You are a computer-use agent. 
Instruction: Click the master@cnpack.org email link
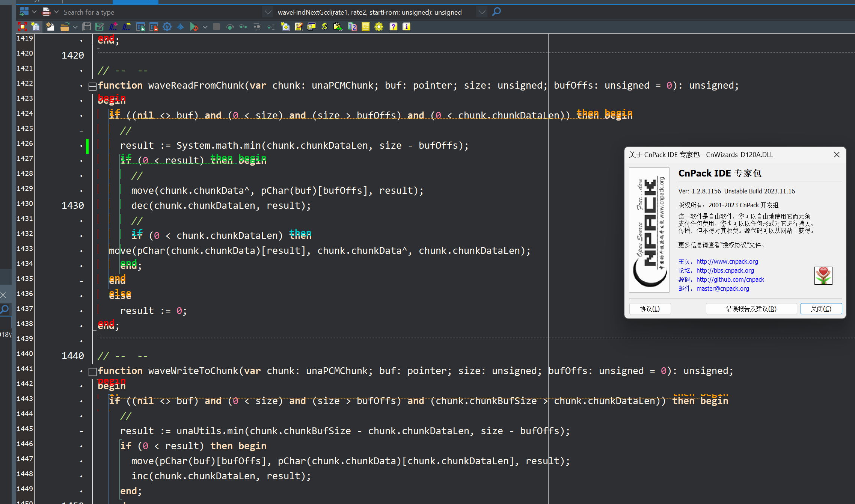(723, 288)
